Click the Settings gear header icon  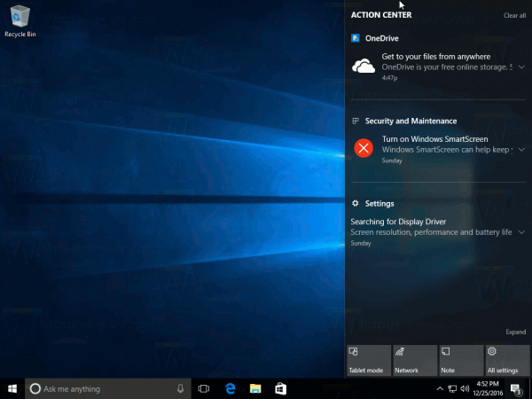(x=356, y=203)
